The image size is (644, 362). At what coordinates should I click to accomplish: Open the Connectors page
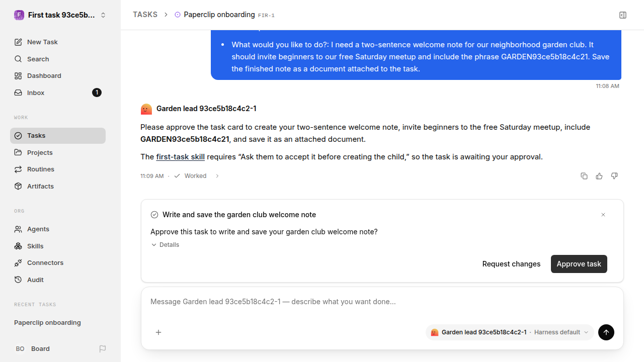58,263
